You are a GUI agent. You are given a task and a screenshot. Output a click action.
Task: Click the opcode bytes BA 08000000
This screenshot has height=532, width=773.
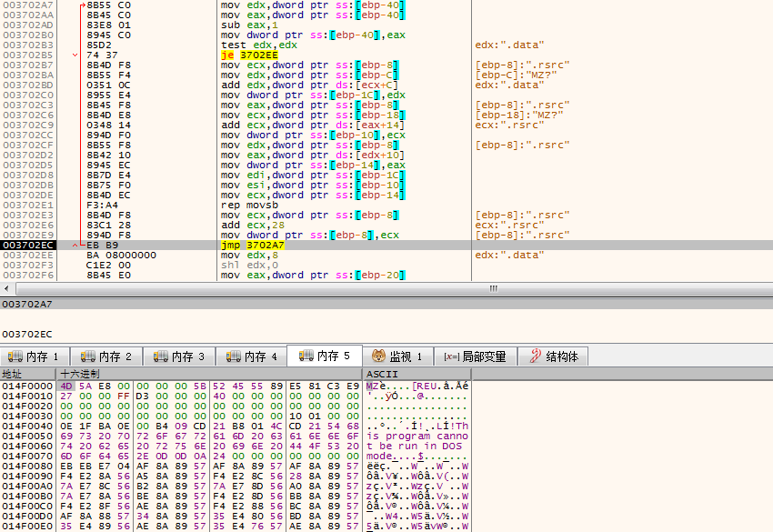click(121, 255)
